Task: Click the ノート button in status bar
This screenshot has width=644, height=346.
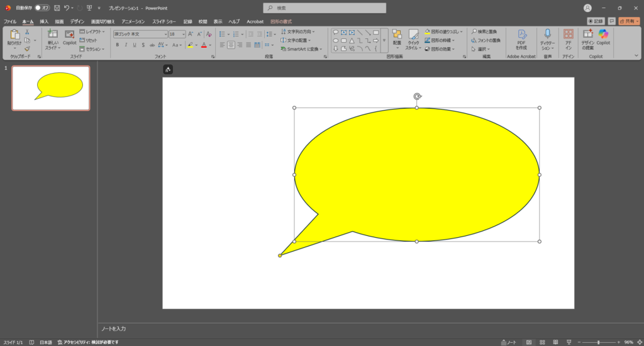Action: click(x=509, y=342)
